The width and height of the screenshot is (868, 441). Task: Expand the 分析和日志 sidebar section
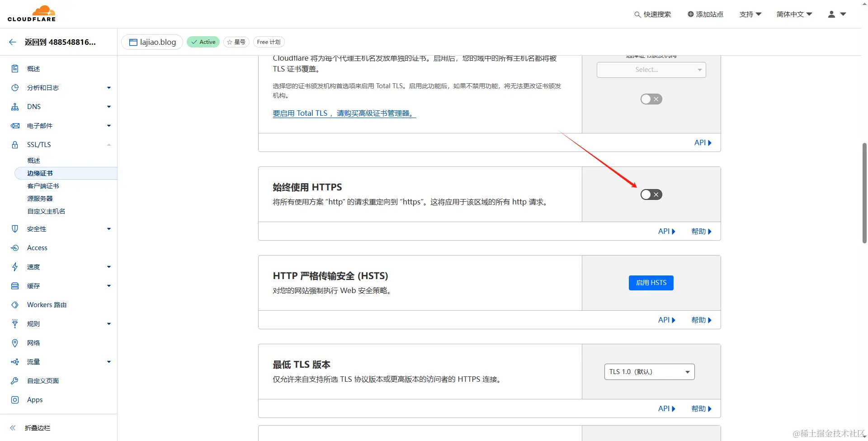coord(109,88)
